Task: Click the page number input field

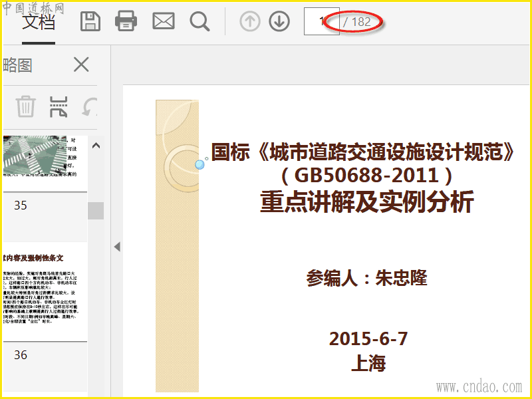Action: click(321, 21)
